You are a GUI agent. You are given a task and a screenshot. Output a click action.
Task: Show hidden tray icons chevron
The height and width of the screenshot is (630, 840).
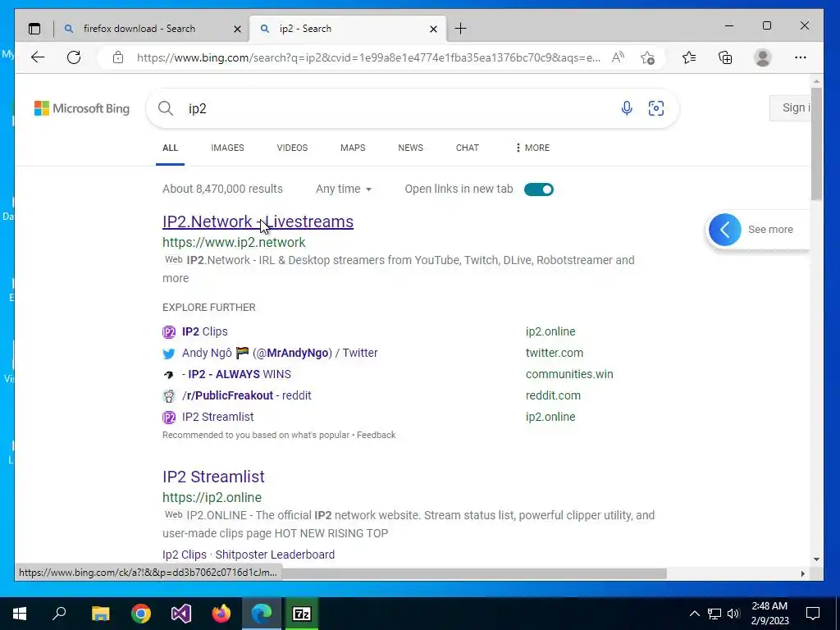(x=694, y=614)
